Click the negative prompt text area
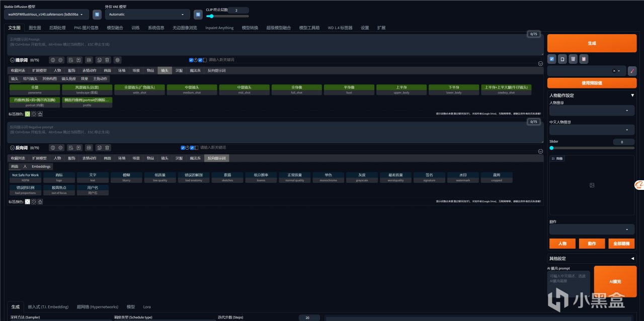The image size is (644, 321). tap(275, 133)
